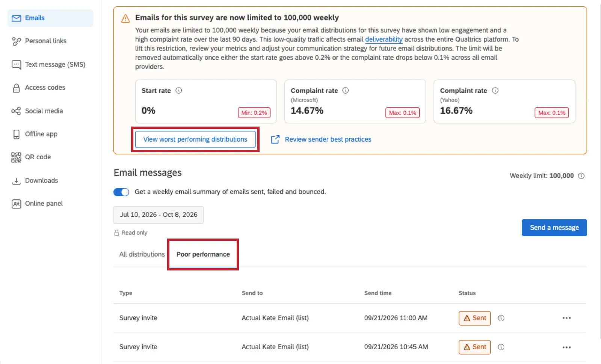Open options for 11:00 AM survey invite
Image resolution: width=601 pixels, height=364 pixels.
coord(566,318)
